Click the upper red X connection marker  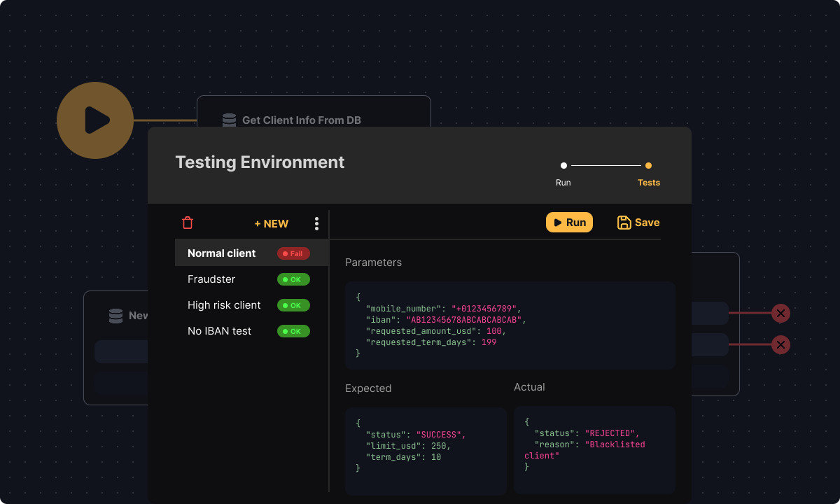pos(780,314)
